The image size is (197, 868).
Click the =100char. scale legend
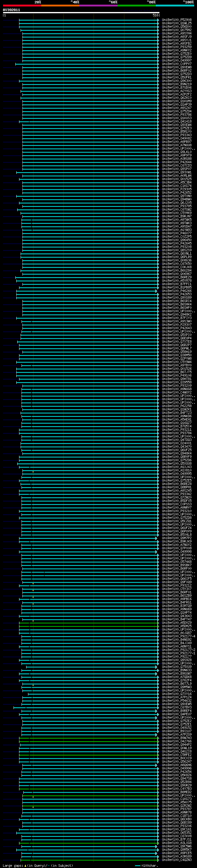[x=147, y=866]
